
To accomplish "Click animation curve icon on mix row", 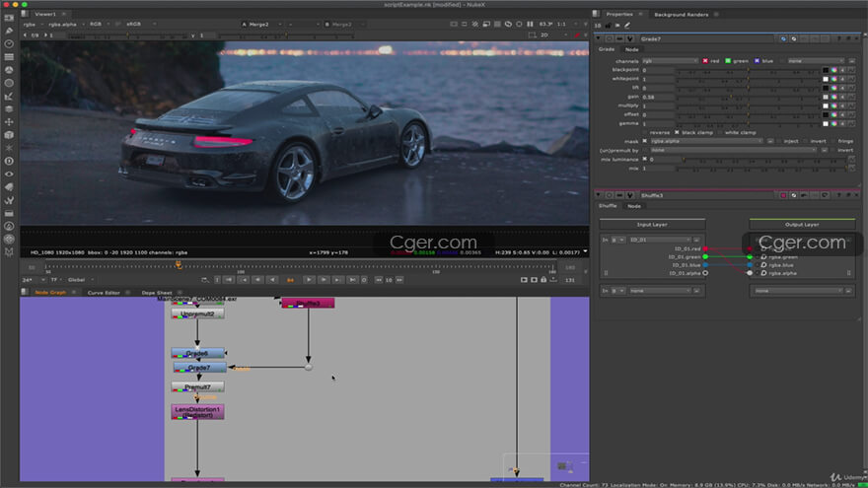I will click(851, 169).
